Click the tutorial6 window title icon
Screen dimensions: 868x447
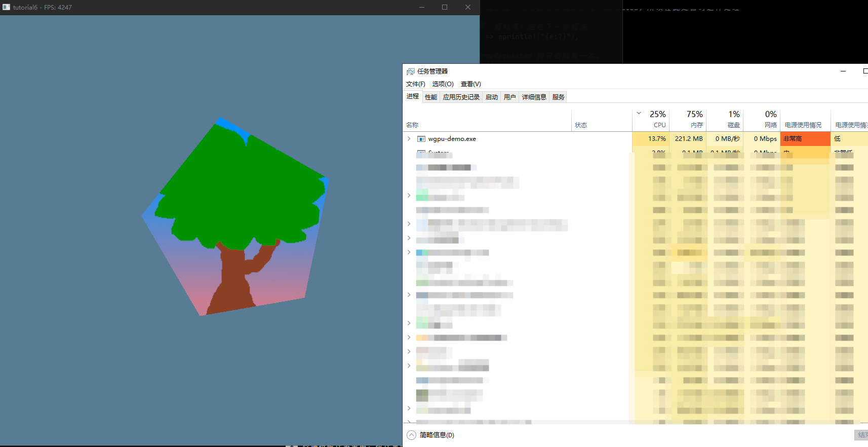(x=6, y=7)
